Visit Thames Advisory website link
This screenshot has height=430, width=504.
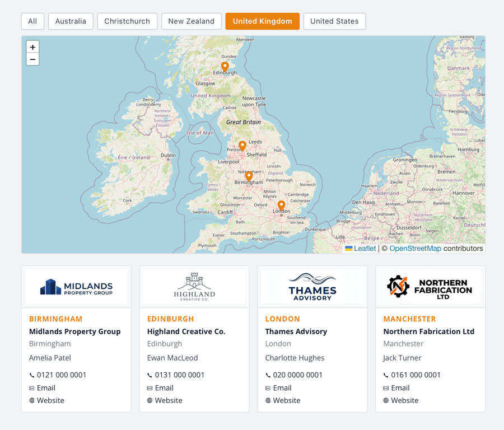(x=286, y=400)
